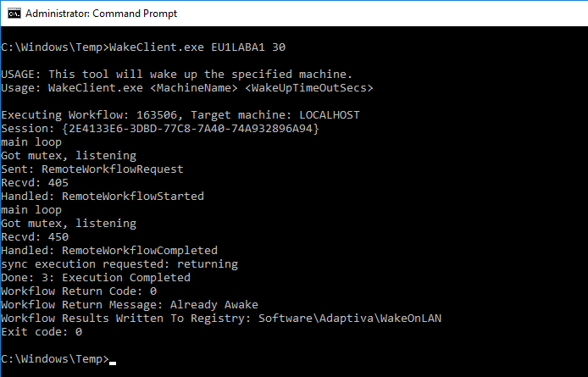Image resolution: width=588 pixels, height=377 pixels.
Task: Click the Sent: RemoteWorkflowRequest line
Action: coord(92,169)
